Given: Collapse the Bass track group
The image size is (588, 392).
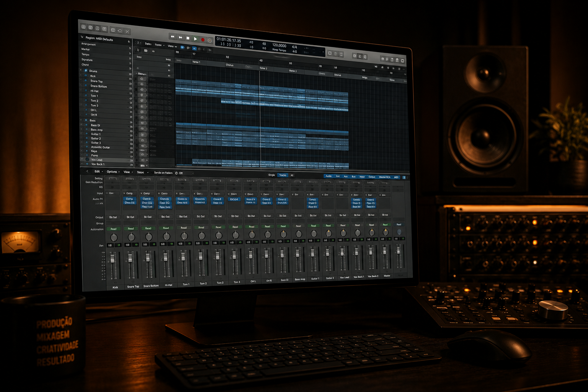Looking at the screenshot, I should pos(81,120).
